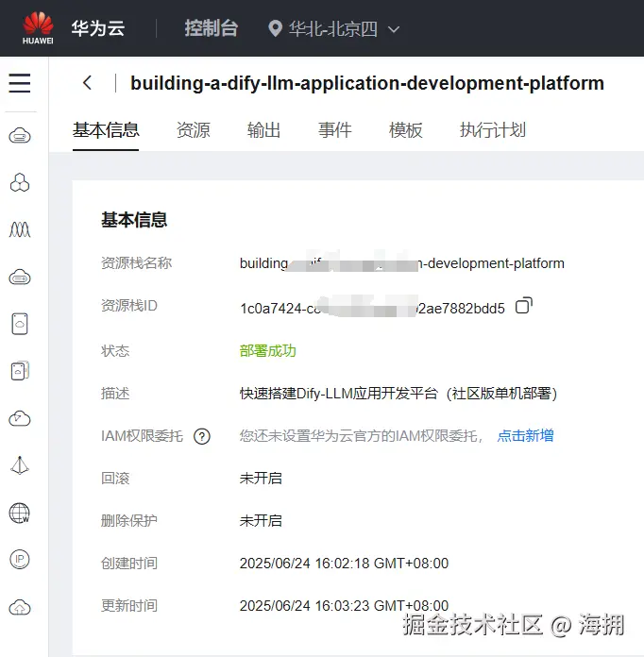Viewport: 644px width, 657px height.
Task: Switch to the 事件 tab
Action: click(334, 130)
